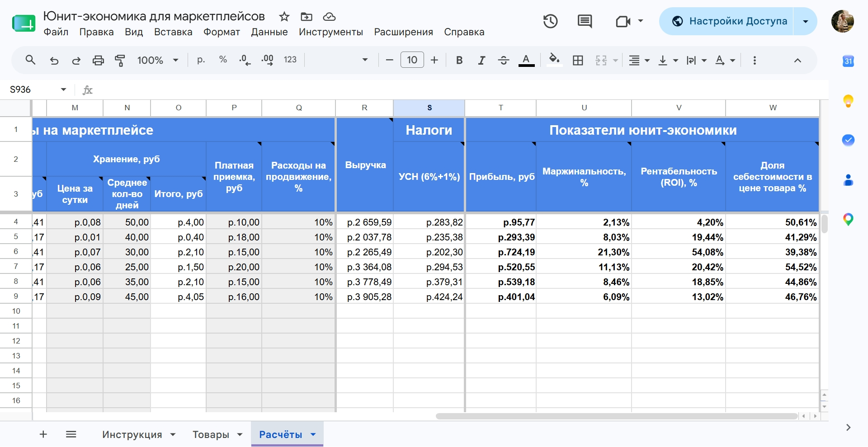Image resolution: width=868 pixels, height=447 pixels.
Task: Open the Правка menu
Action: (x=96, y=32)
